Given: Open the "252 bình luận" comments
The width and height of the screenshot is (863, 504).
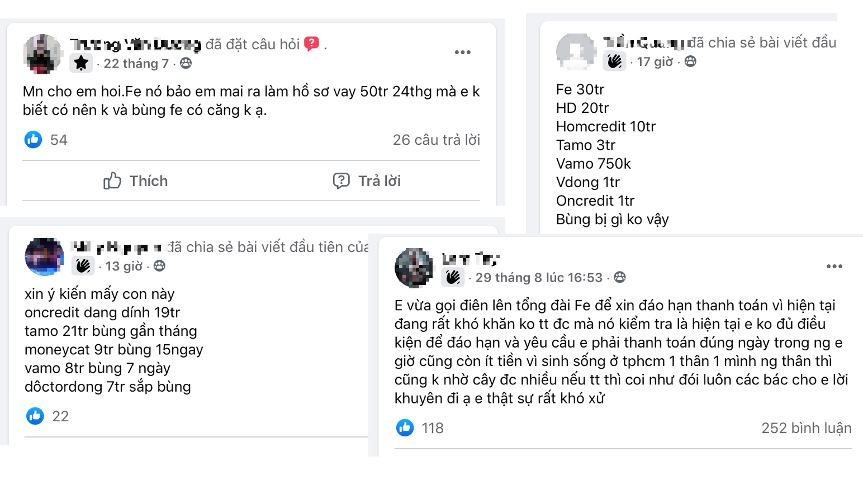Looking at the screenshot, I should pyautogui.click(x=807, y=428).
